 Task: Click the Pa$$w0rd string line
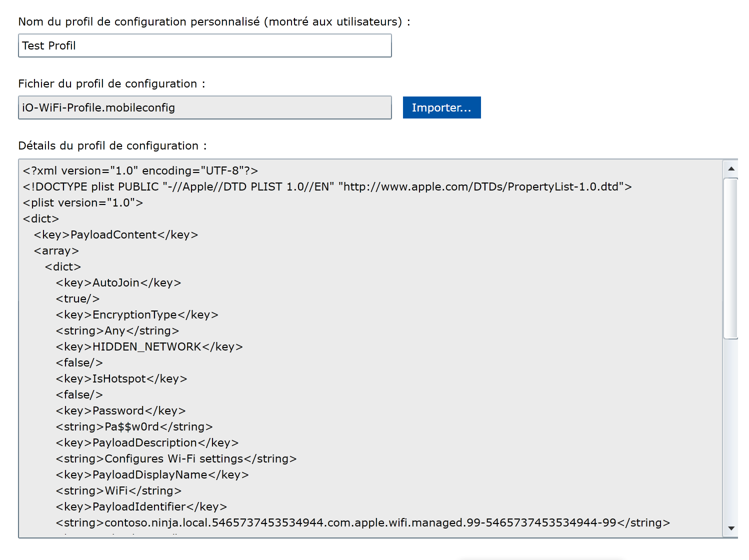(x=134, y=427)
